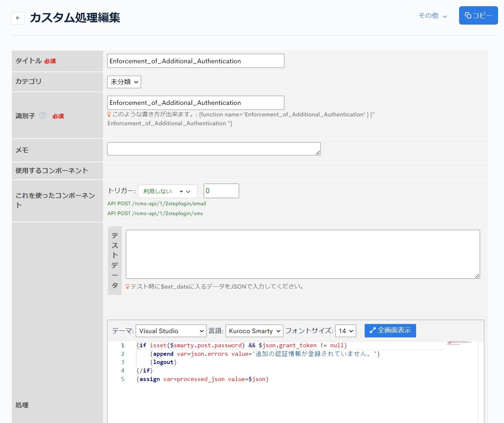Click the assign processed_json line in the editor
504x423 pixels.
[203, 379]
